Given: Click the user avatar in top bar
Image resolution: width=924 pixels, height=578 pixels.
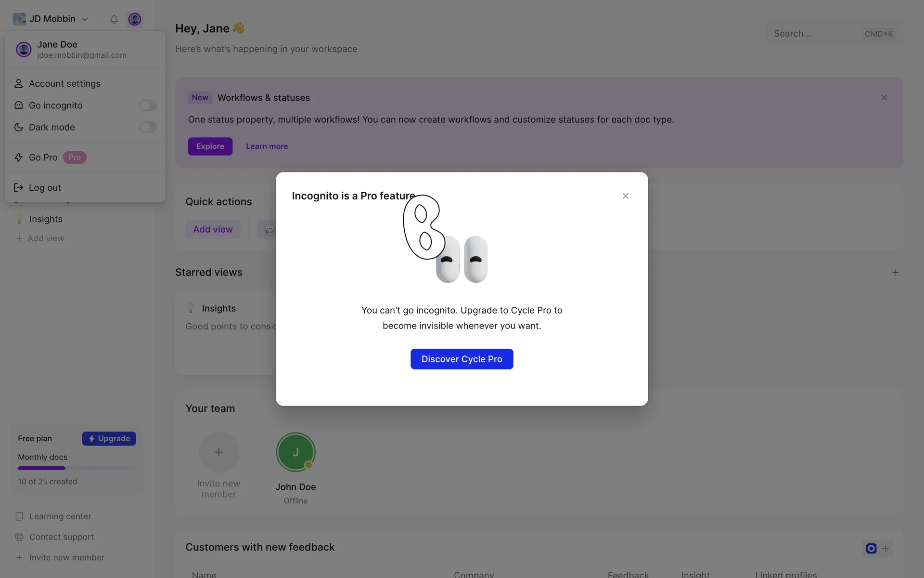Looking at the screenshot, I should [135, 19].
